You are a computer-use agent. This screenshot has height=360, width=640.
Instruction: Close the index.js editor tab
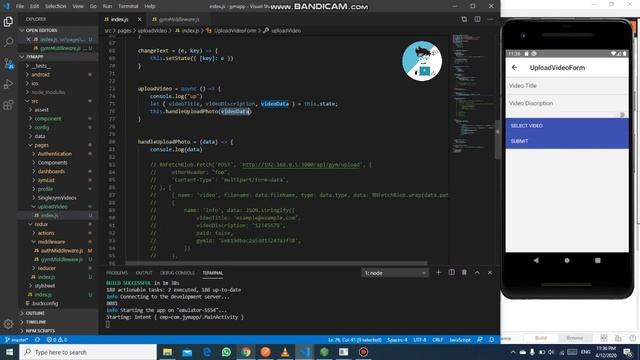pyautogui.click(x=140, y=19)
